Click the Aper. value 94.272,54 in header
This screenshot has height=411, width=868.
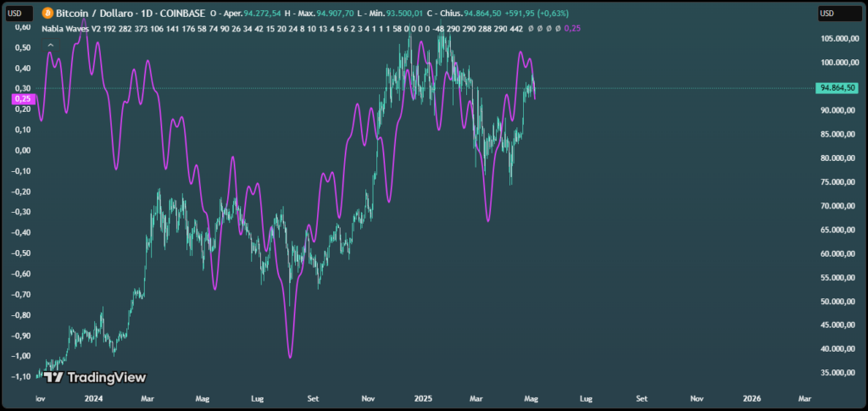[x=263, y=14]
